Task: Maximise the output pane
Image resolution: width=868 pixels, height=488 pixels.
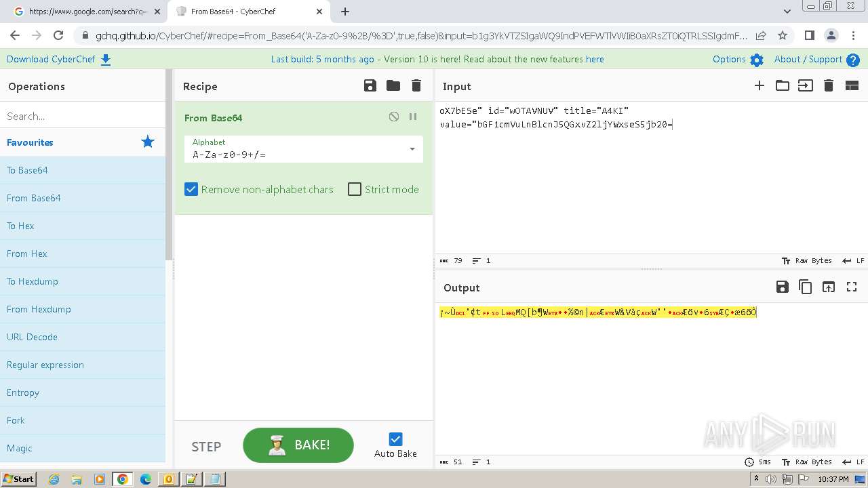Action: 852,287
